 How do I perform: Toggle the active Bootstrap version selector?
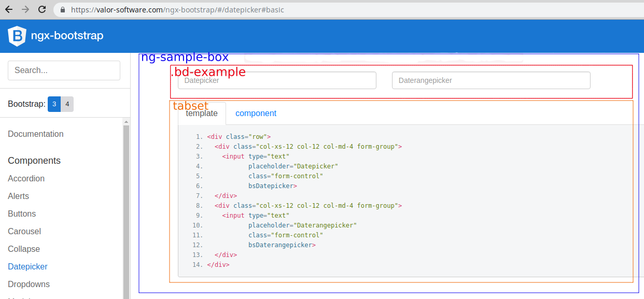(54, 104)
